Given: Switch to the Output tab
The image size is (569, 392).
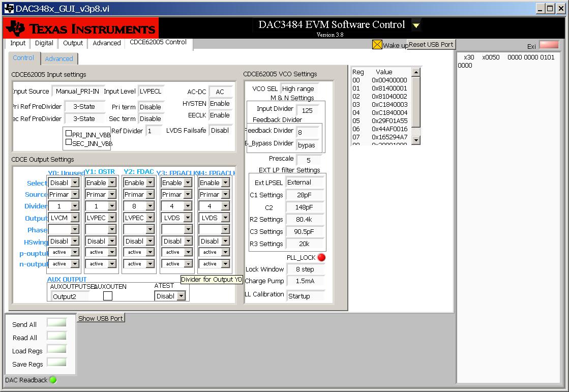Looking at the screenshot, I should pyautogui.click(x=73, y=43).
